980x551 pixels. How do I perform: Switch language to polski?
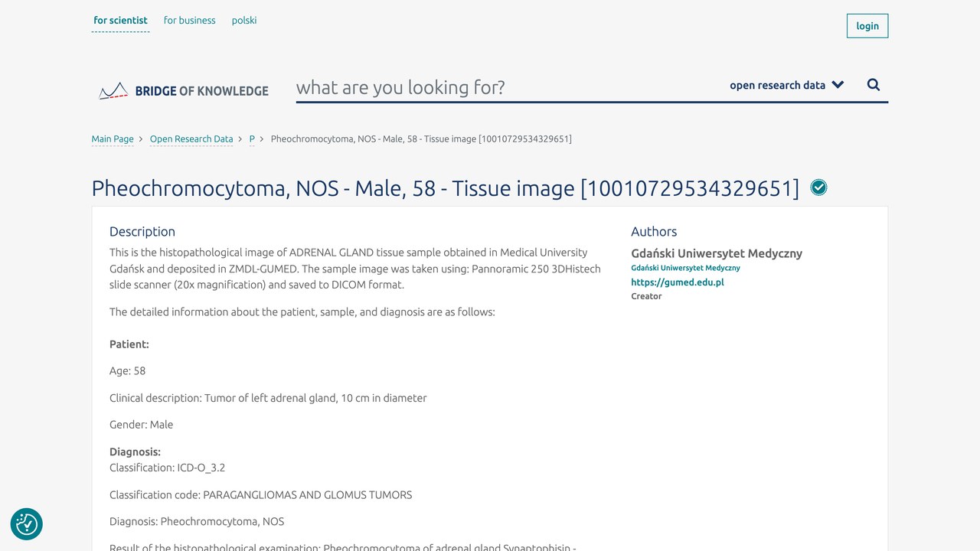click(244, 21)
